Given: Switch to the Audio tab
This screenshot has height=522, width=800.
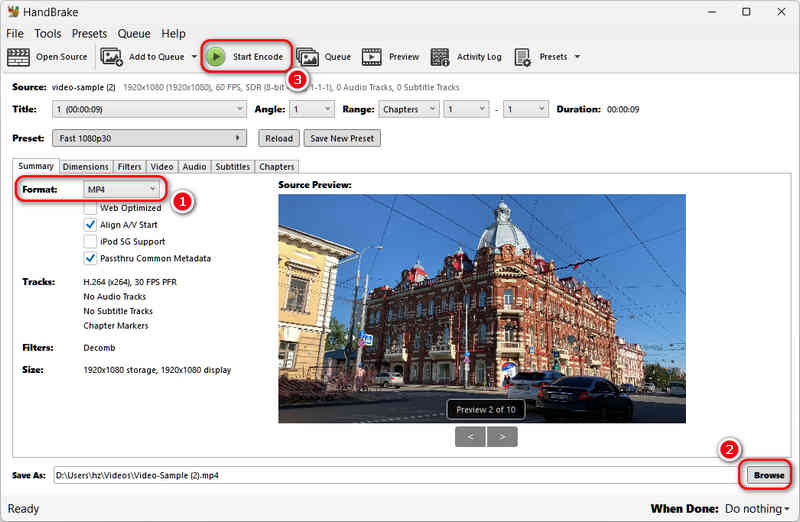Looking at the screenshot, I should pos(194,167).
